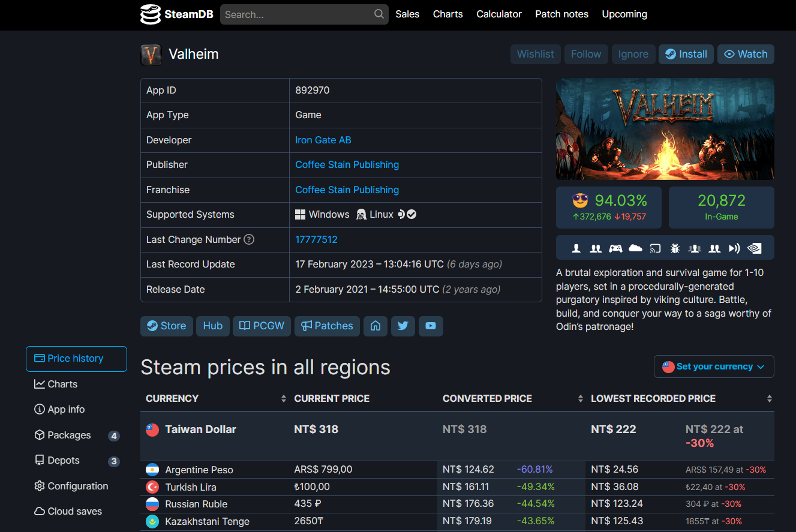Viewport: 796px width, 532px height.
Task: Click the Linux penguin icon
Action: pos(361,214)
